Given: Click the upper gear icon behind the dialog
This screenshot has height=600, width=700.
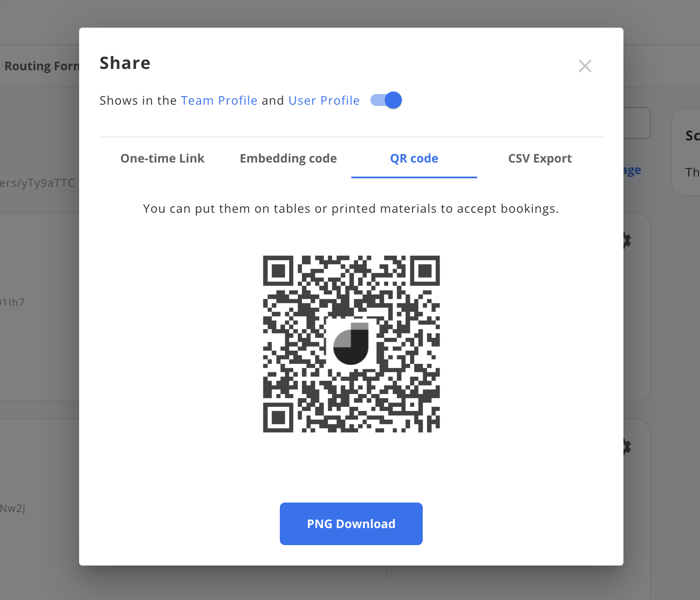Looking at the screenshot, I should pyautogui.click(x=627, y=240).
